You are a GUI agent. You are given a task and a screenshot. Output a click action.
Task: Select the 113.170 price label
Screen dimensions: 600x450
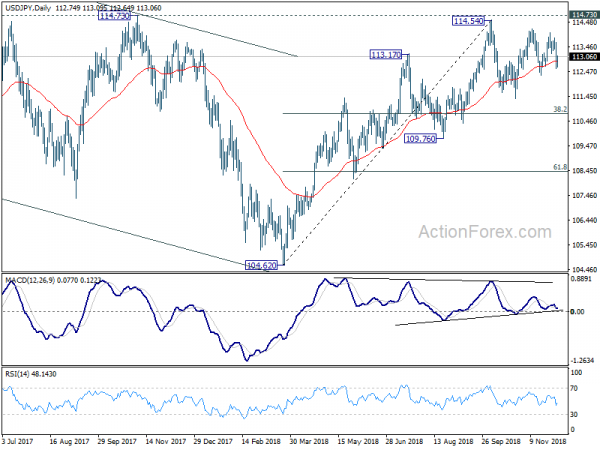pyautogui.click(x=386, y=55)
